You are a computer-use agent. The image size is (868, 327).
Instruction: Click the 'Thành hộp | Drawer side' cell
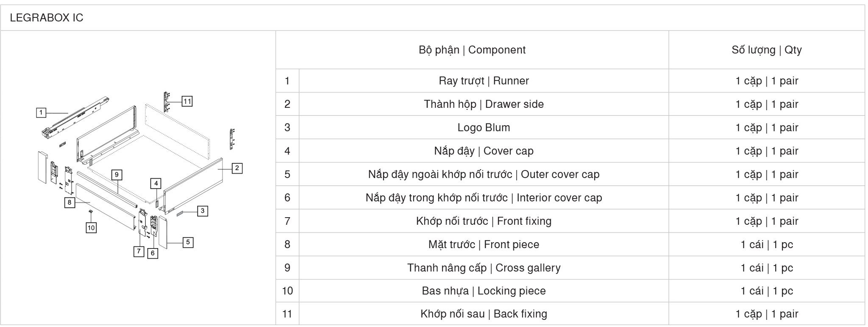[484, 104]
